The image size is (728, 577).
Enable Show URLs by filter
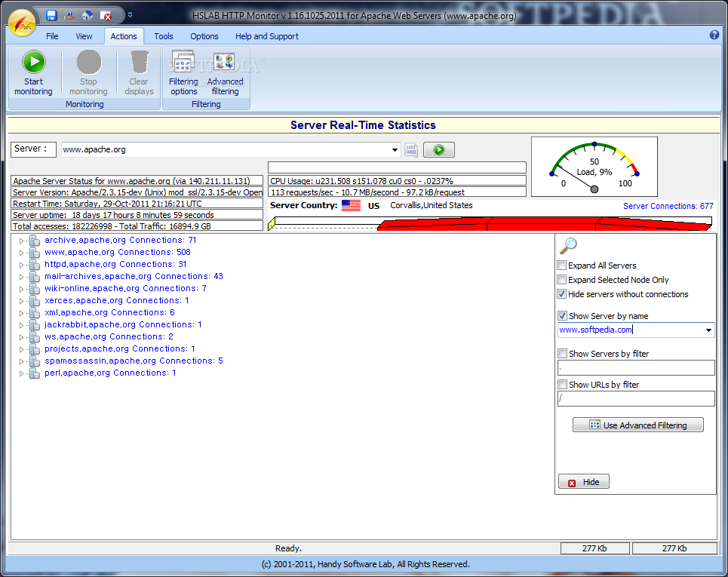pyautogui.click(x=562, y=385)
